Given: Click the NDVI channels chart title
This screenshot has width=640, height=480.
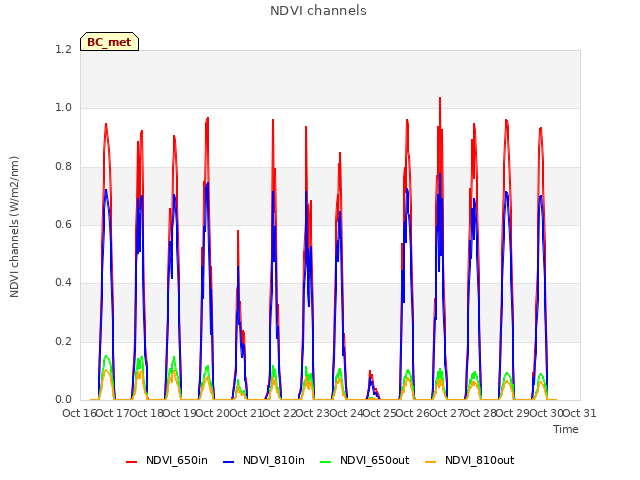Looking at the screenshot, I should coord(318,11).
